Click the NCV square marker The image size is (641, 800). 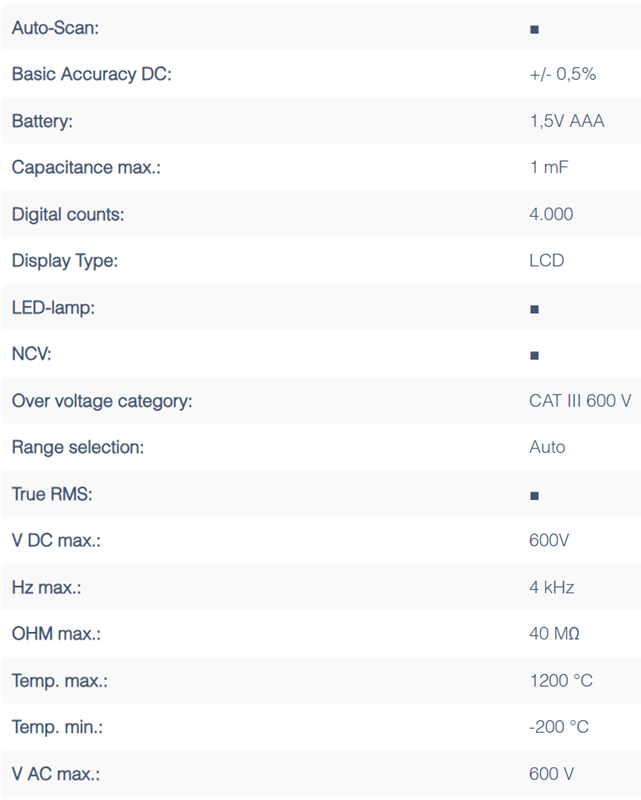pyautogui.click(x=534, y=355)
